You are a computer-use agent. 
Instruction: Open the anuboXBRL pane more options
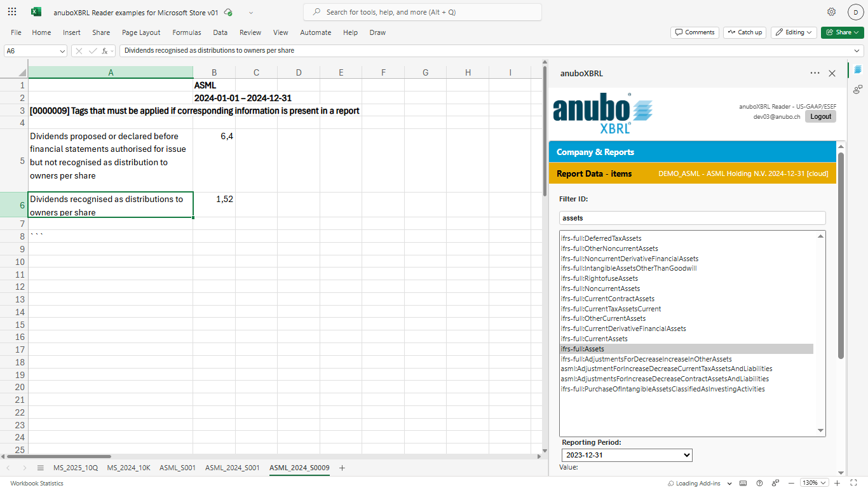coord(815,73)
